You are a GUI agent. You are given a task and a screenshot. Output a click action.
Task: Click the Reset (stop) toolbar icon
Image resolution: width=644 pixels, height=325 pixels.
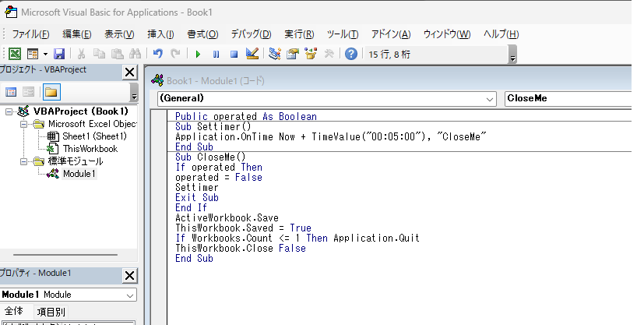click(233, 54)
